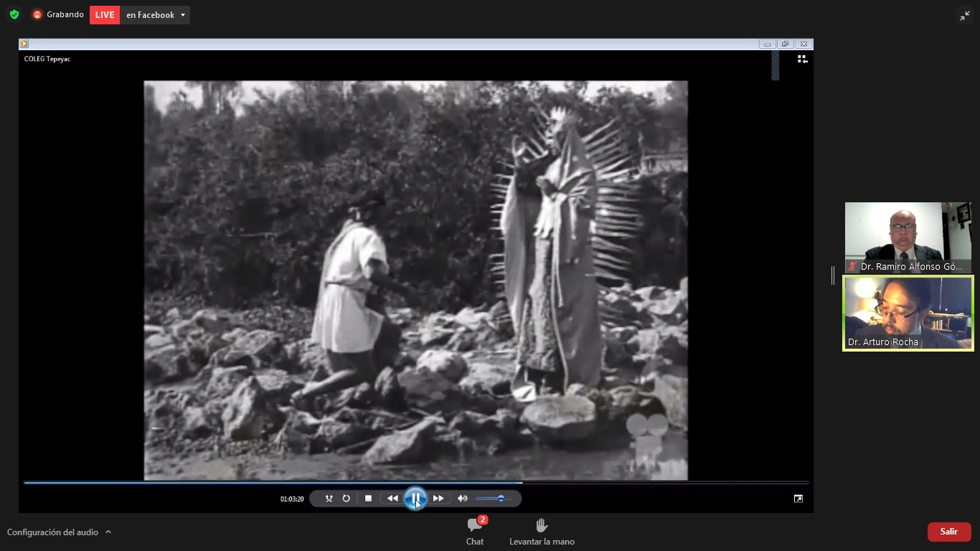This screenshot has height=551, width=980.
Task: Minimize the shared media player window
Action: (x=767, y=44)
